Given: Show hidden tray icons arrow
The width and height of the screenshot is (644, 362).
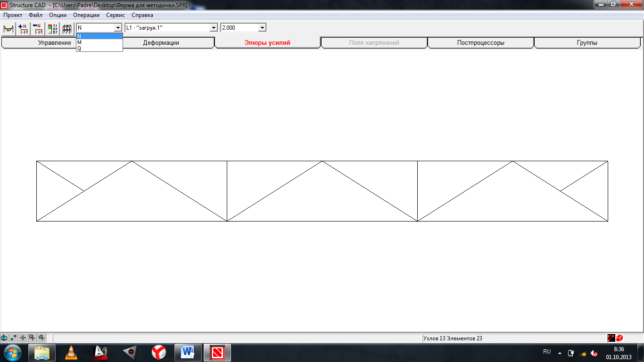Looking at the screenshot, I should pos(560,353).
